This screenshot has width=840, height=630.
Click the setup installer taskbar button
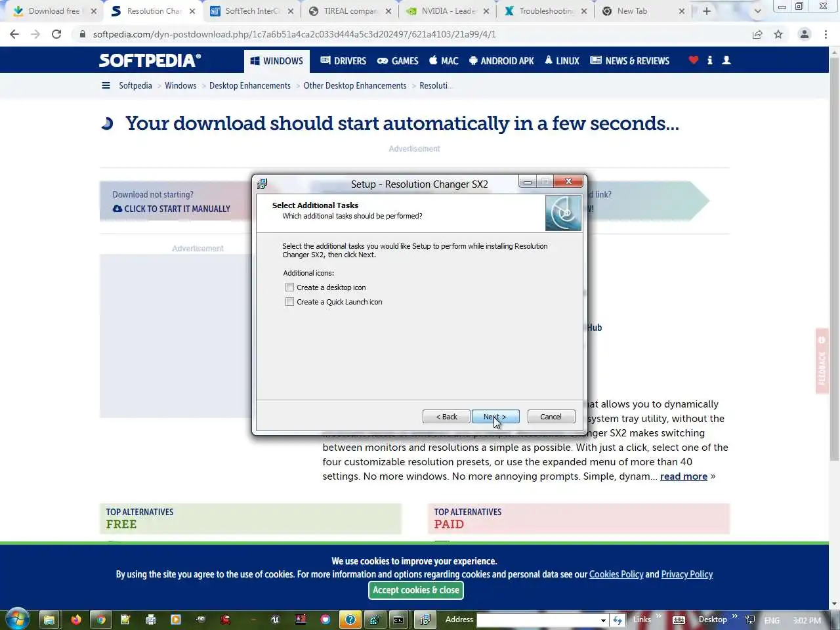pyautogui.click(x=425, y=619)
